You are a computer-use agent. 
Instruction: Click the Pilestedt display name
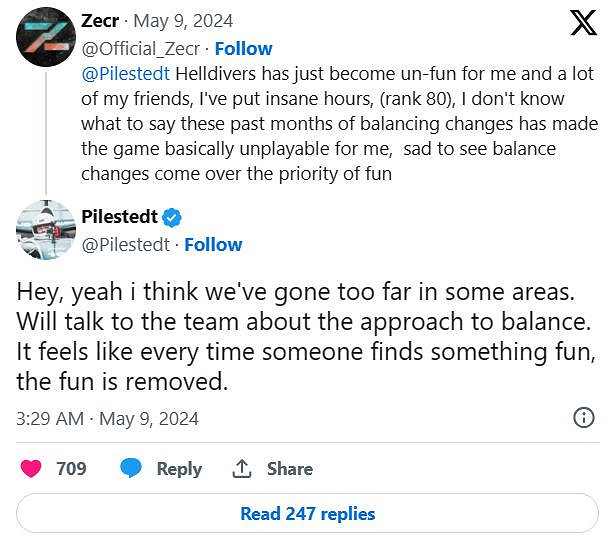click(119, 218)
